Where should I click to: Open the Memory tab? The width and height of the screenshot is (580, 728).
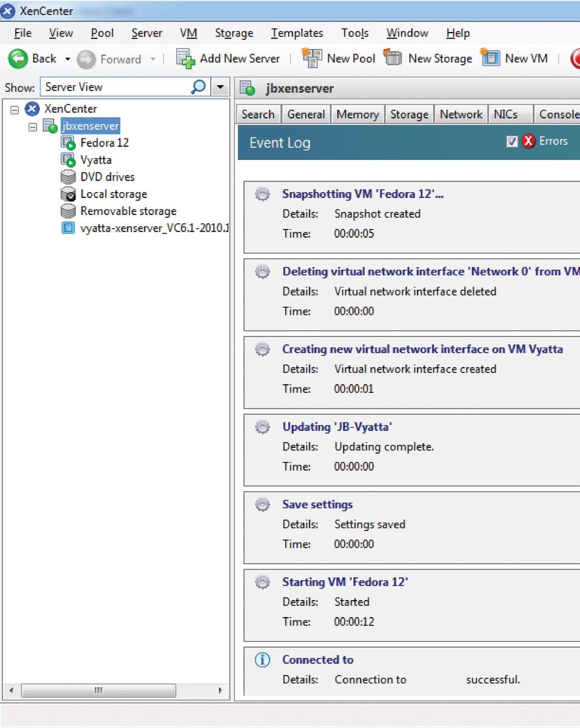[357, 114]
